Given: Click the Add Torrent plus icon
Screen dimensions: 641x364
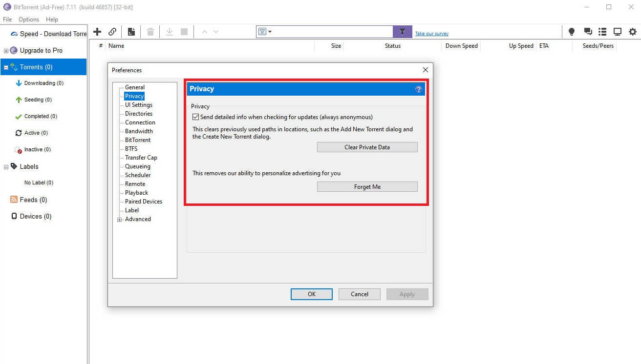Looking at the screenshot, I should pos(97,32).
